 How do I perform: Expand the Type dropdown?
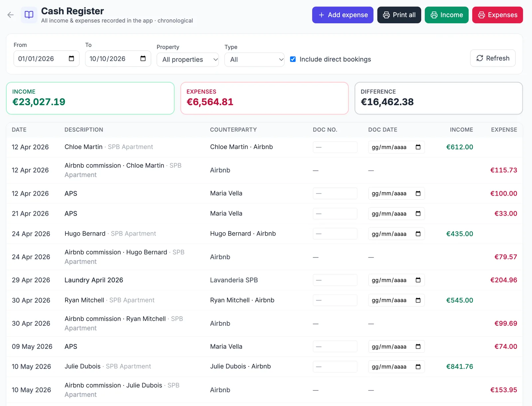tap(254, 60)
